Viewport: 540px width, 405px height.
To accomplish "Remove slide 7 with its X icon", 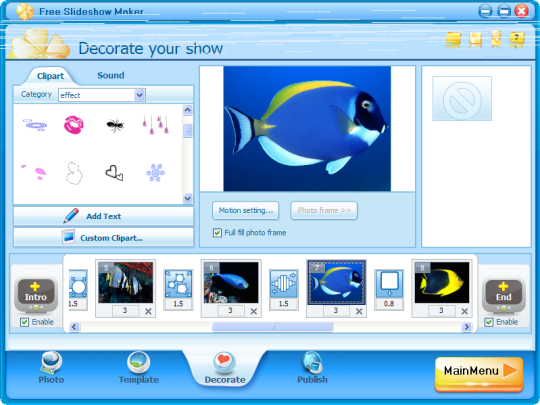I will coord(359,311).
